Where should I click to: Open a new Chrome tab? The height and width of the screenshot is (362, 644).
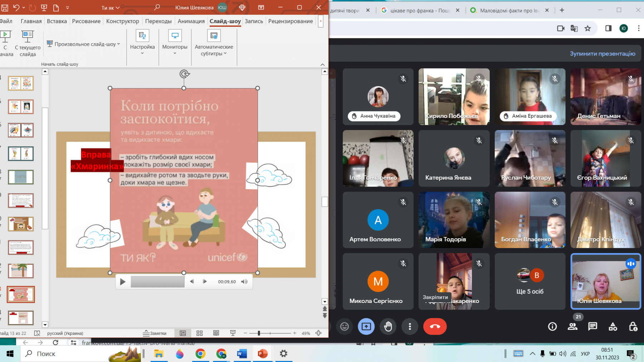click(562, 10)
